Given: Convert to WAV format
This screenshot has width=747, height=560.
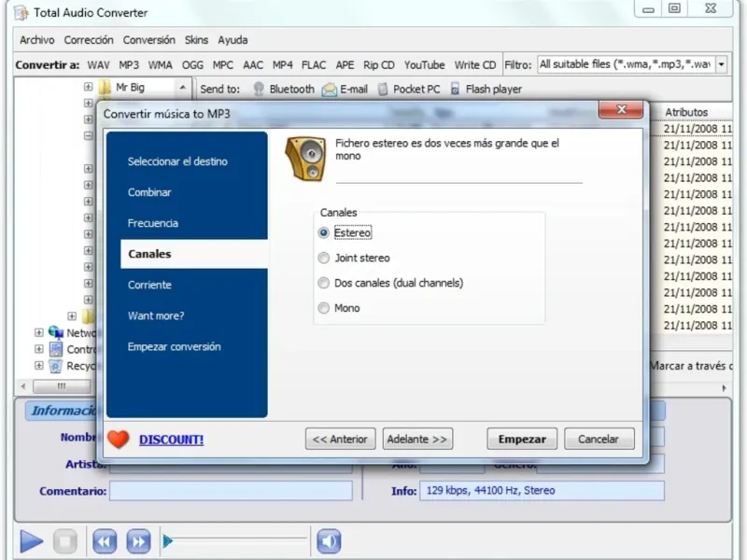Looking at the screenshot, I should pyautogui.click(x=99, y=65).
